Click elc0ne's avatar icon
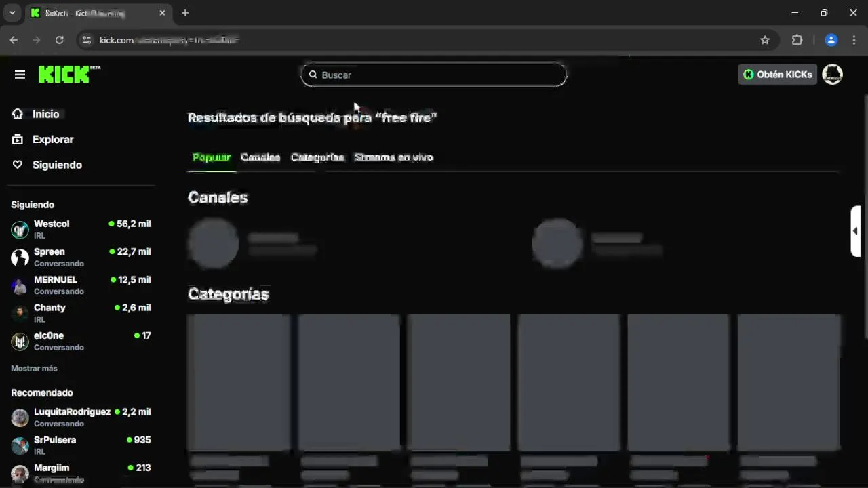This screenshot has width=868, height=488. click(20, 342)
